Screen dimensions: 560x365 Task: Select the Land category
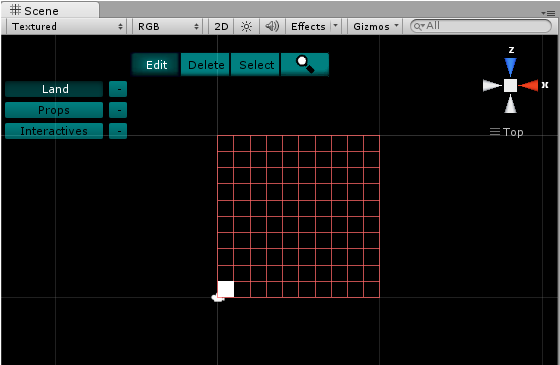pyautogui.click(x=54, y=89)
